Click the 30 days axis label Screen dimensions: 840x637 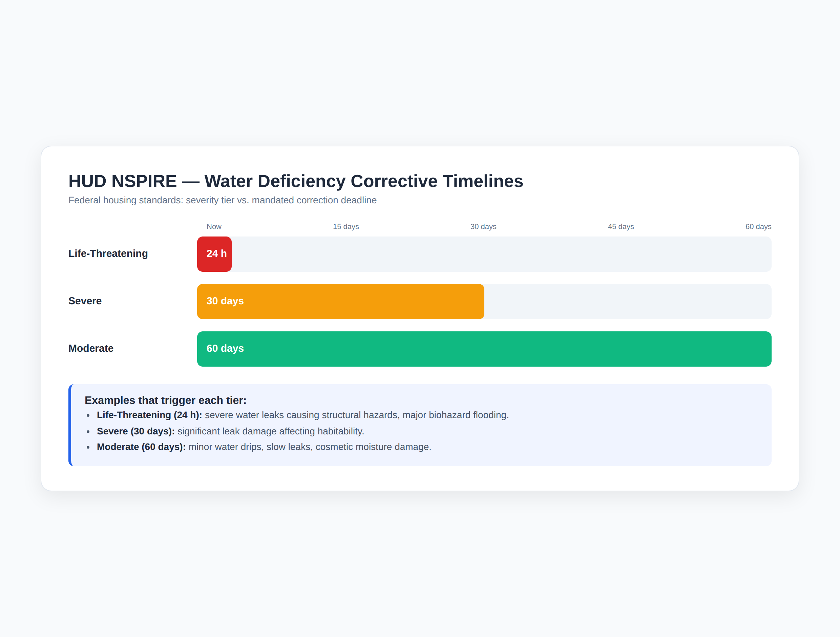click(x=483, y=226)
